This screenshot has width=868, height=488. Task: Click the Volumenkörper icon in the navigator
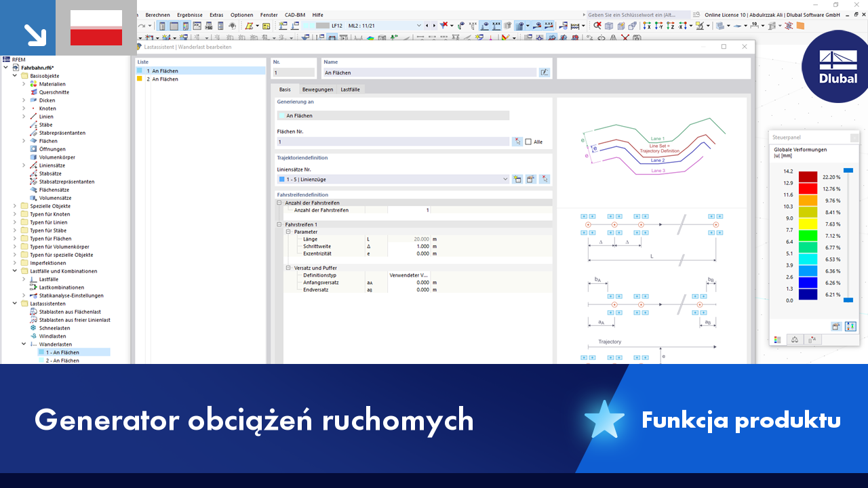click(33, 157)
